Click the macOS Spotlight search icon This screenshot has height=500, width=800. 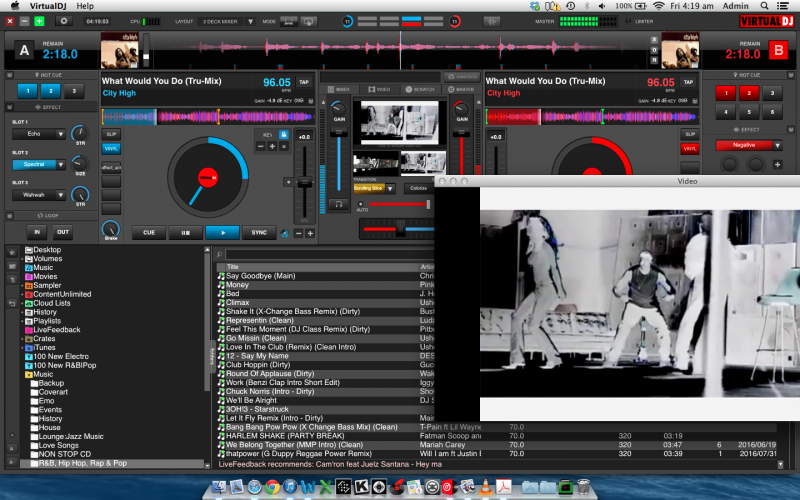coord(764,6)
